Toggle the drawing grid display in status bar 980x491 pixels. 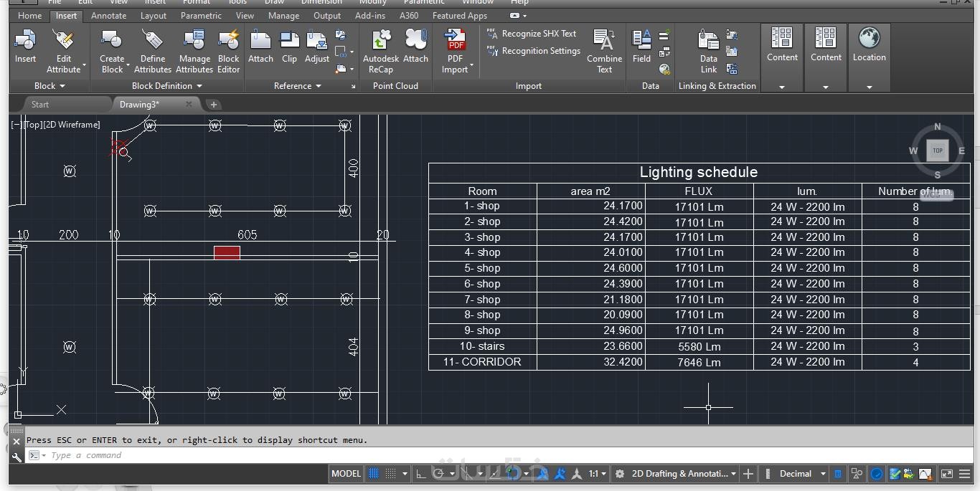(x=374, y=474)
